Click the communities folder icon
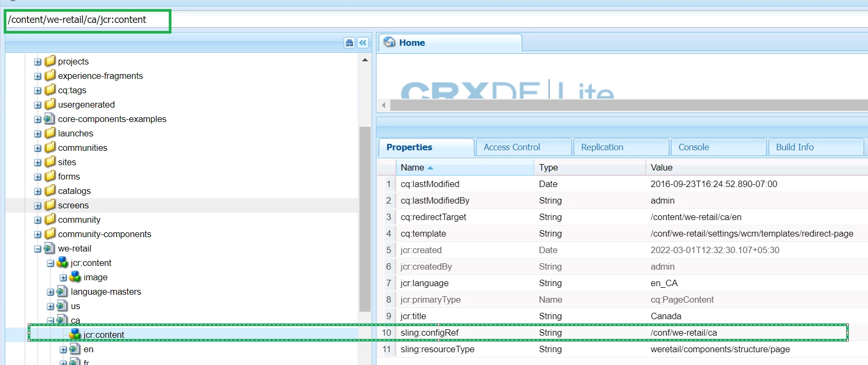868x365 pixels. [50, 147]
